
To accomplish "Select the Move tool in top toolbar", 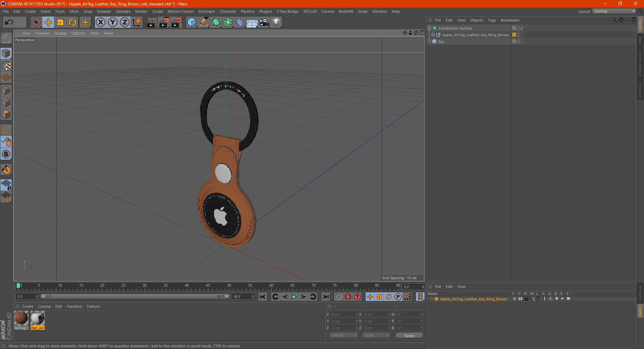I will (x=48, y=22).
